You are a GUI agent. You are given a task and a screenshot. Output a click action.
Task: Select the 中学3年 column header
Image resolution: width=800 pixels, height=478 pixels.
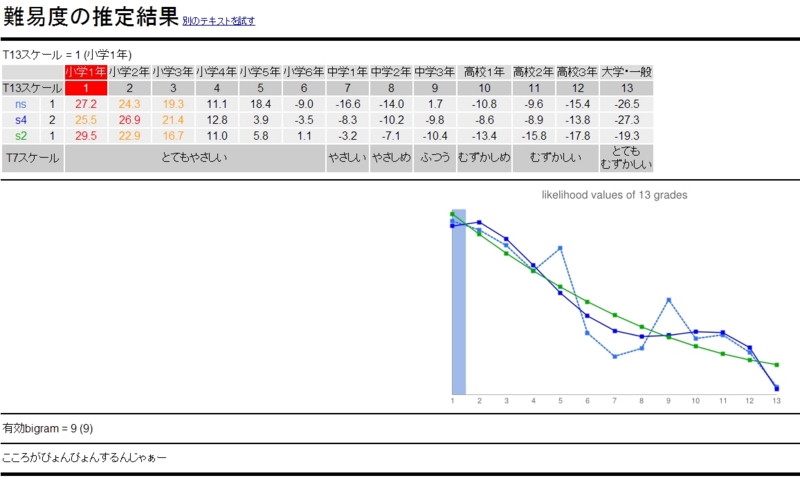pos(435,72)
